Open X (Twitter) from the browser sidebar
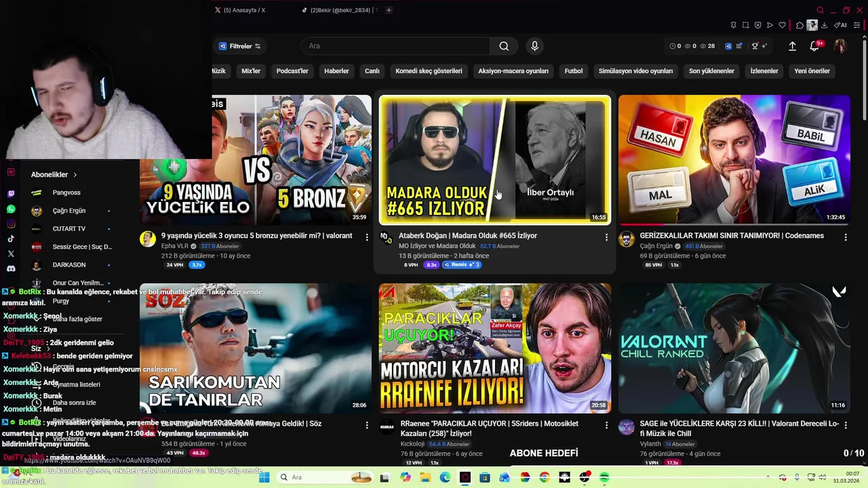Viewport: 868px width, 488px height. tap(11, 253)
